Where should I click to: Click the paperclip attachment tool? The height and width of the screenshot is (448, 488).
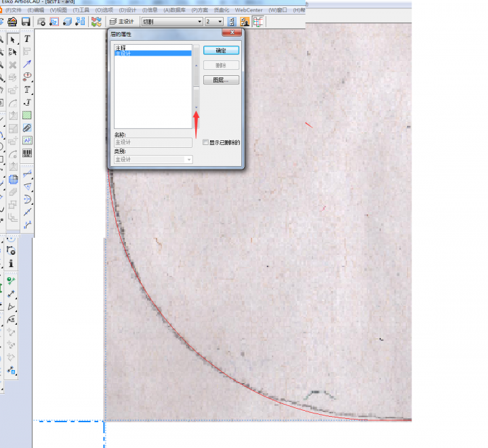tap(28, 127)
